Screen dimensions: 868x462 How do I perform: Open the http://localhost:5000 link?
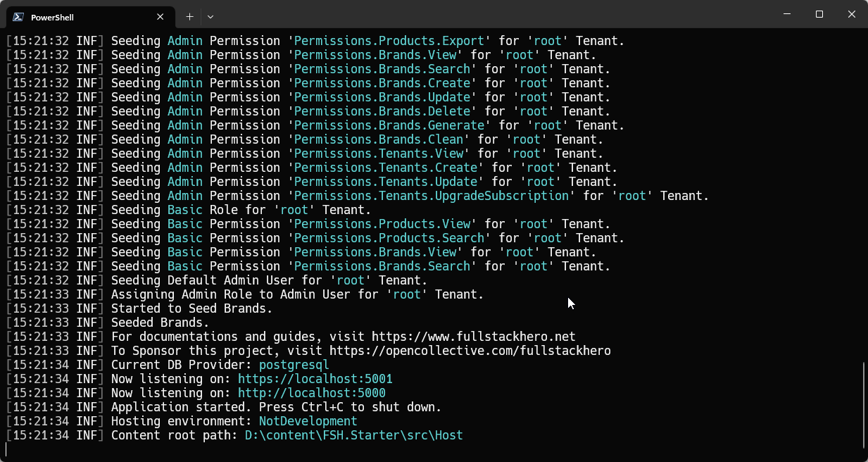[x=311, y=393]
